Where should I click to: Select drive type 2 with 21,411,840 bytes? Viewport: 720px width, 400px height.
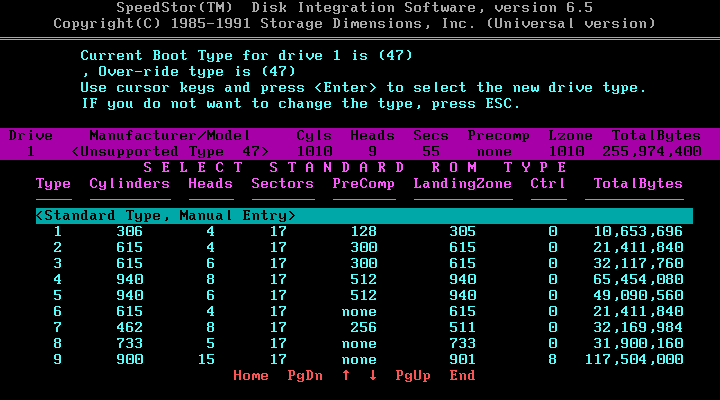point(364,247)
